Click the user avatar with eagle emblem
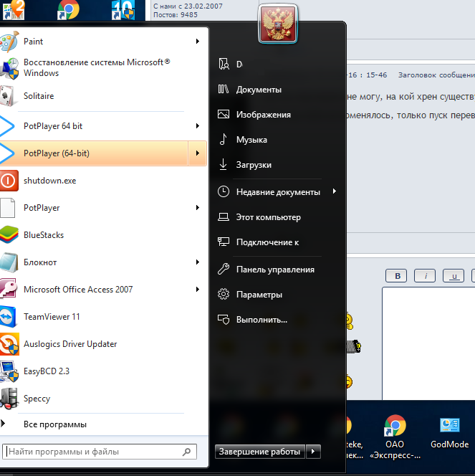Image resolution: width=475 pixels, height=476 pixels. [277, 24]
